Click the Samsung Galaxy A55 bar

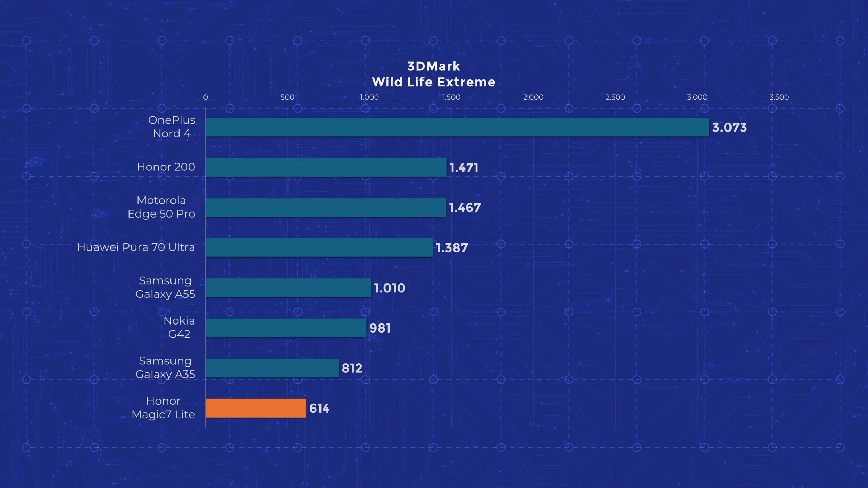(x=288, y=288)
